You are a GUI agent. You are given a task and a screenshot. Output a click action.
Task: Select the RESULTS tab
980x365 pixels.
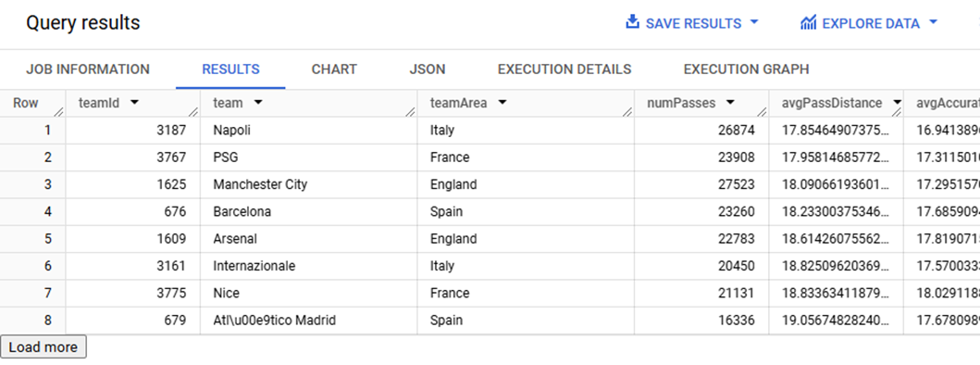230,69
